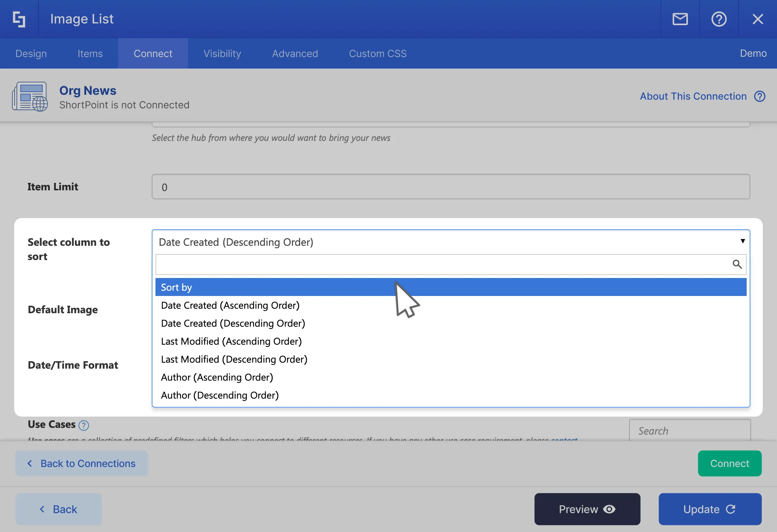
Task: Click the help question mark icon in header
Action: coord(719,19)
